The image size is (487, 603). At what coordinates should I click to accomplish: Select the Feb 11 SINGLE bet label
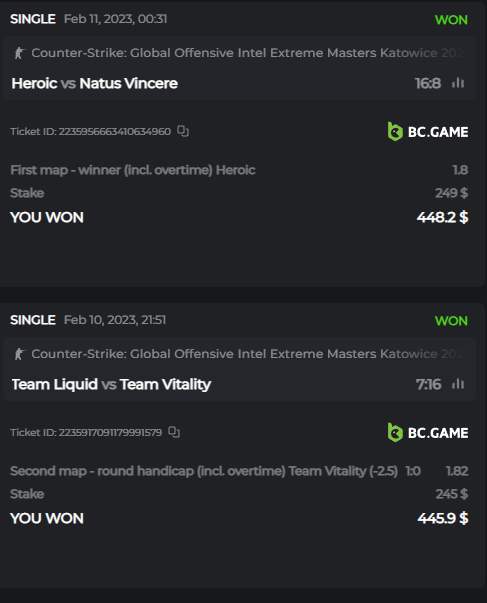pyautogui.click(x=33, y=19)
